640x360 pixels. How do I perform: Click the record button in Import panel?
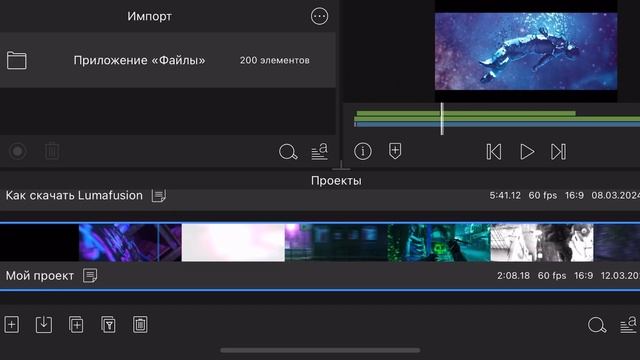18,151
